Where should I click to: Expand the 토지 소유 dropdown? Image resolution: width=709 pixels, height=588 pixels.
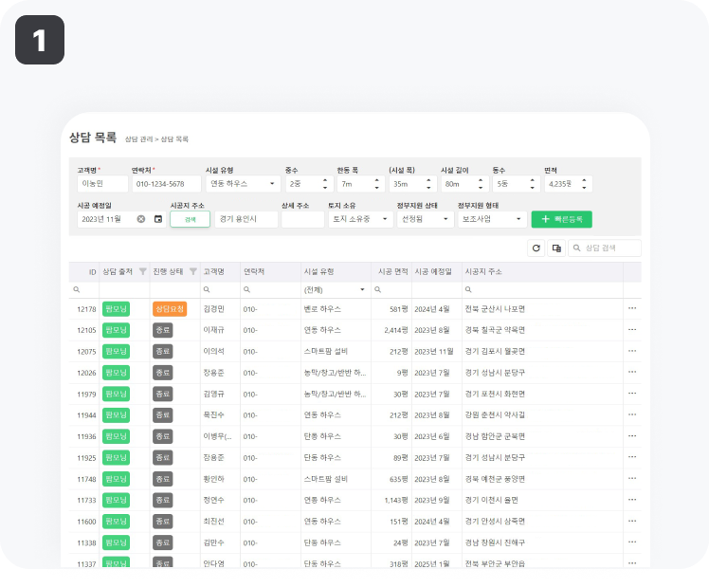pos(385,219)
